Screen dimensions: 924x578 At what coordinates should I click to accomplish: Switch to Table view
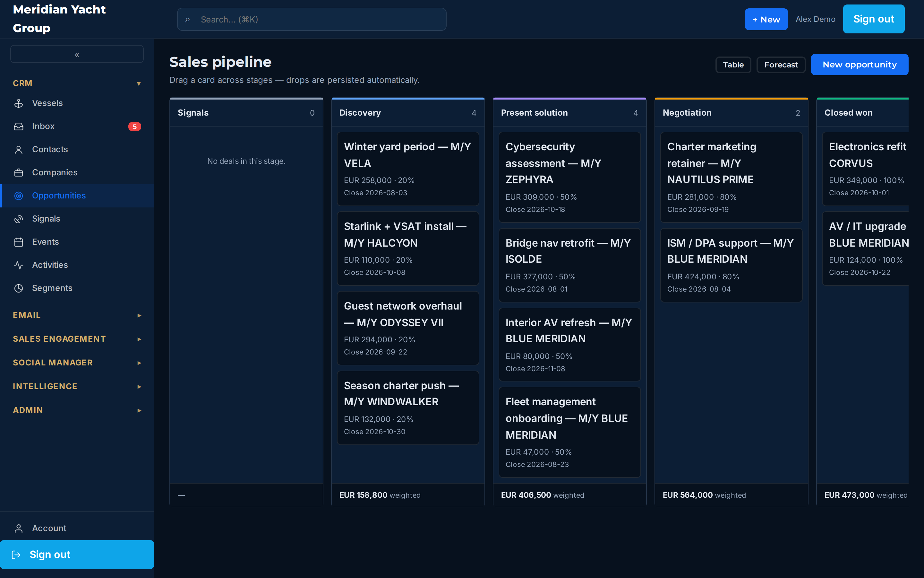click(x=733, y=65)
